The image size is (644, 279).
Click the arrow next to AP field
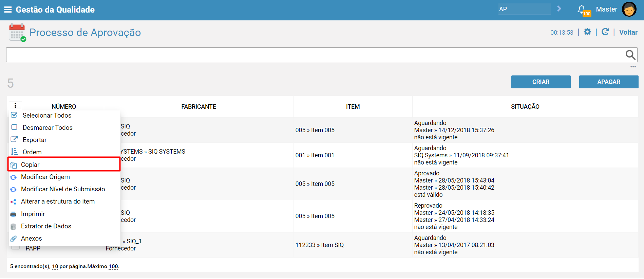[559, 9]
